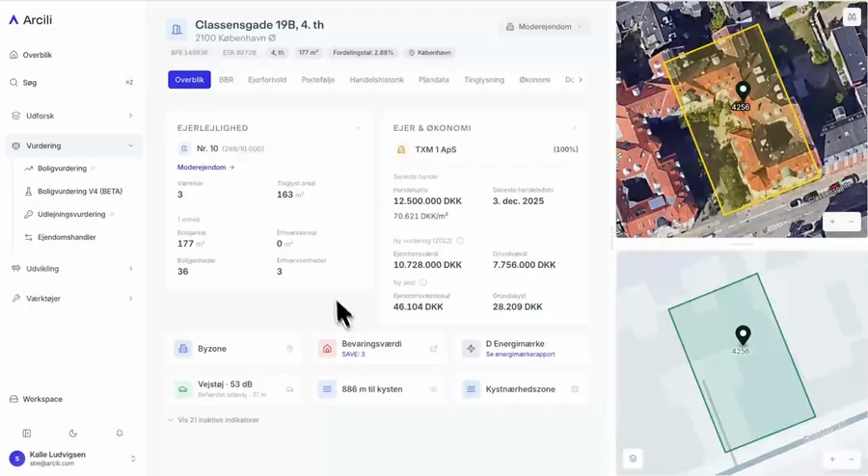Open Ejerlejlighed card arrow
This screenshot has width=868, height=476.
(x=358, y=128)
